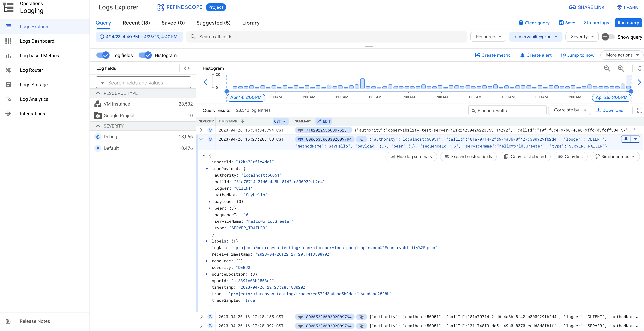Click the histogram start time slider handle
The height and width of the screenshot is (331, 644).
tap(226, 91)
